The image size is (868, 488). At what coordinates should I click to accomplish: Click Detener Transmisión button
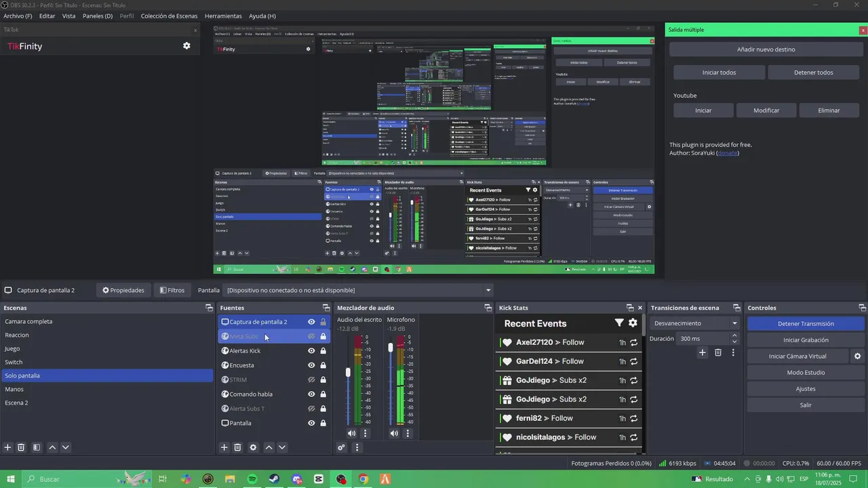point(806,324)
